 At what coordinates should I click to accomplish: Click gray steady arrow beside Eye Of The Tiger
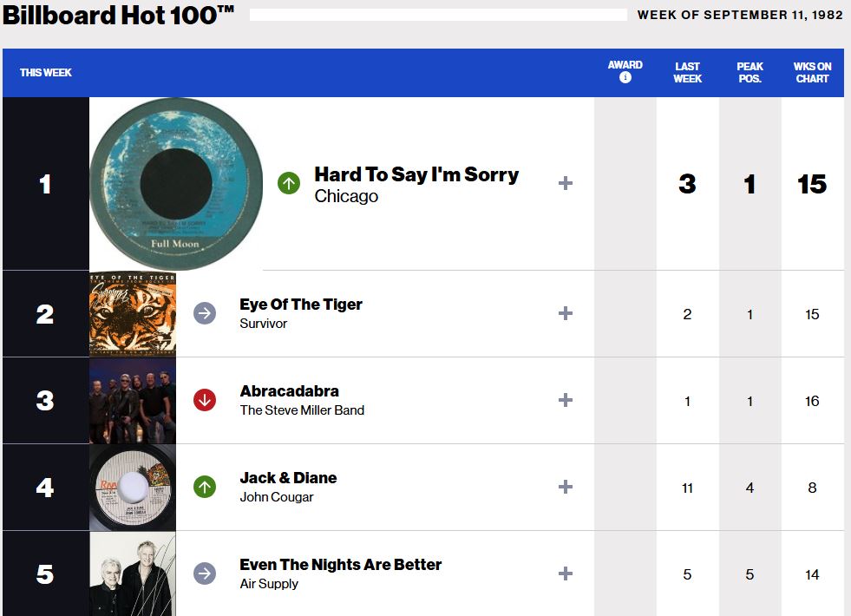[205, 313]
